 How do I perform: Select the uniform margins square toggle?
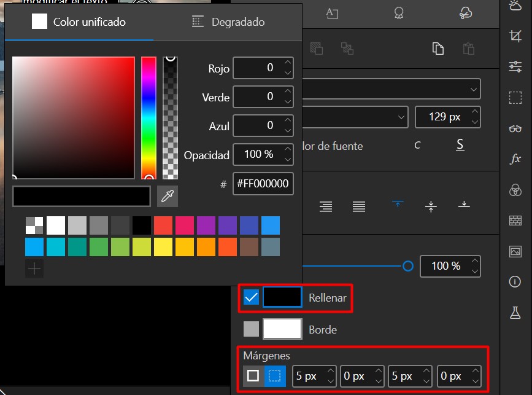coord(253,376)
